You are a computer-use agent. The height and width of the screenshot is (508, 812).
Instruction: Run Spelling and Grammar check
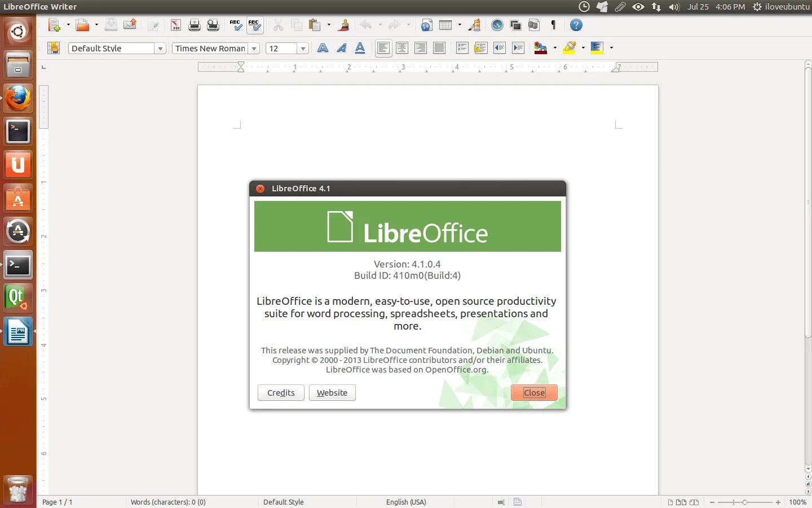point(236,25)
